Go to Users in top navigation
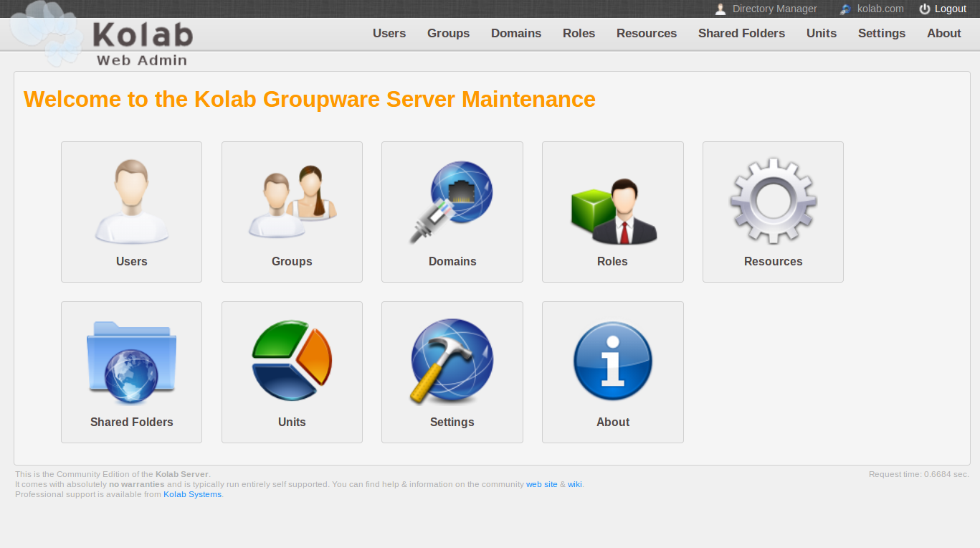This screenshot has height=548, width=980. pyautogui.click(x=389, y=33)
